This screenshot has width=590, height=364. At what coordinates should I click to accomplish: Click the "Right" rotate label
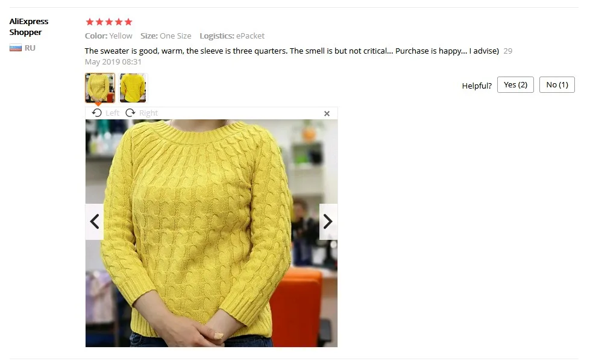[x=148, y=113]
